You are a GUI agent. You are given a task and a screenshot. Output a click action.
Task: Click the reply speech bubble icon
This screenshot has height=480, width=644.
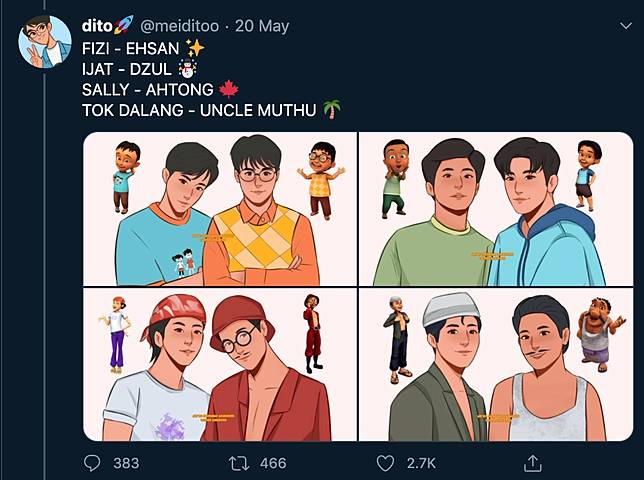(92, 463)
